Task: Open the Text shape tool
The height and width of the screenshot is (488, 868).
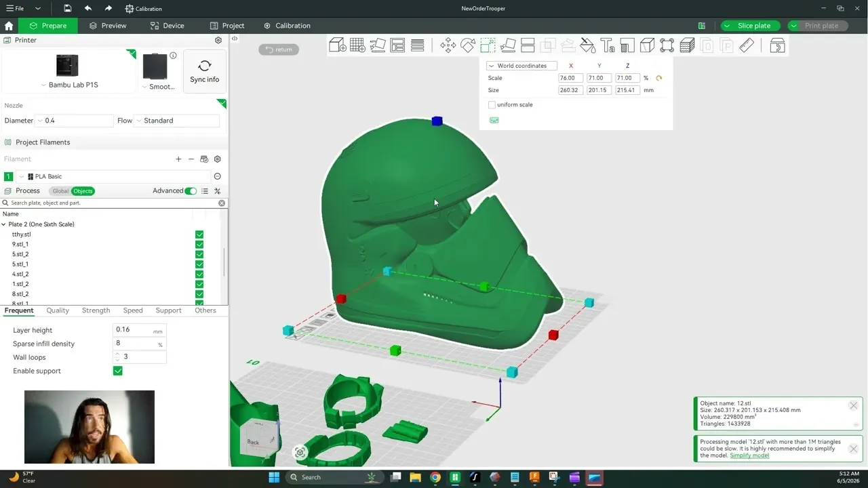Action: [608, 45]
